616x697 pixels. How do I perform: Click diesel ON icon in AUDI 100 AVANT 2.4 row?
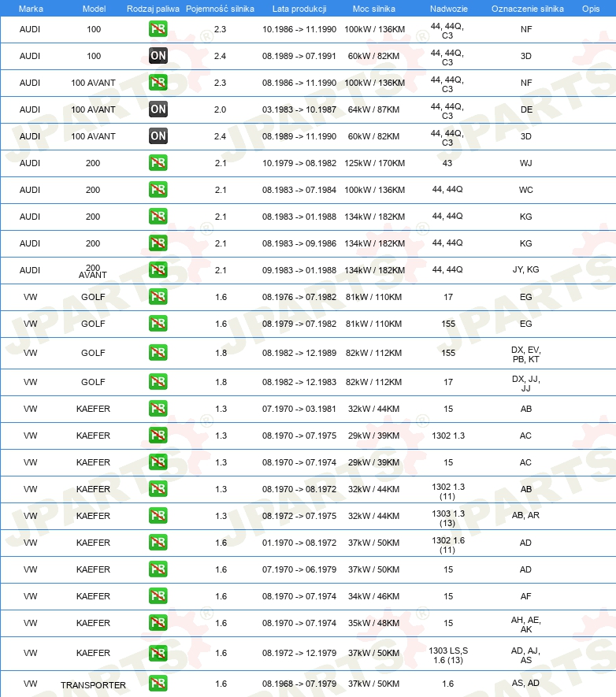[x=158, y=136]
